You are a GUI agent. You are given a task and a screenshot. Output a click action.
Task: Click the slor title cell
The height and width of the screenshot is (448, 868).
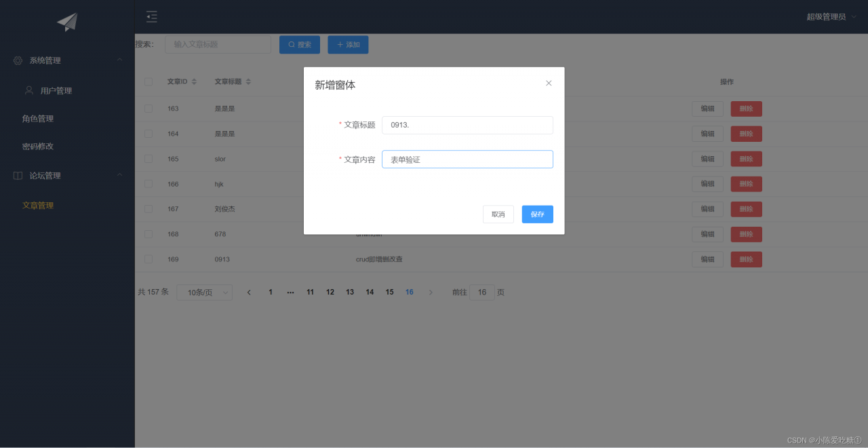220,159
